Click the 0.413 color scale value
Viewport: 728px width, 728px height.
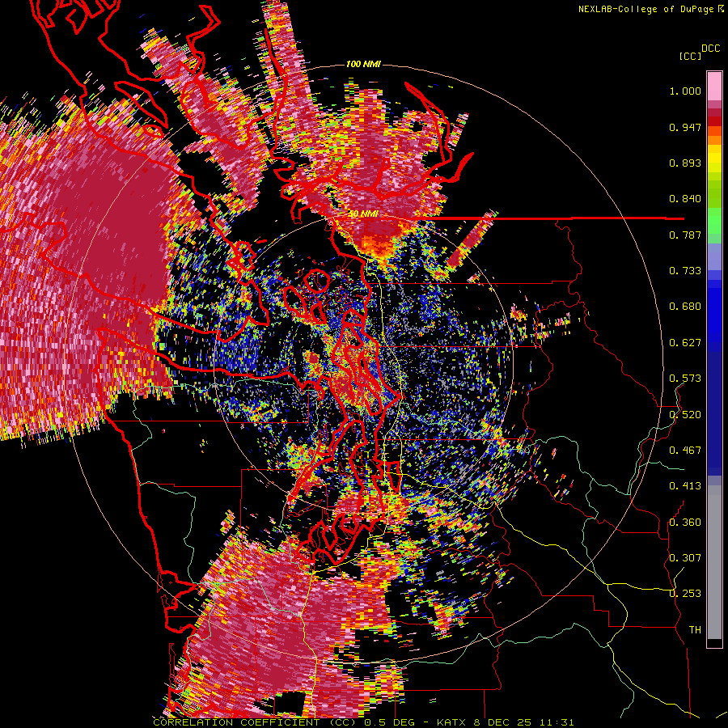[685, 486]
